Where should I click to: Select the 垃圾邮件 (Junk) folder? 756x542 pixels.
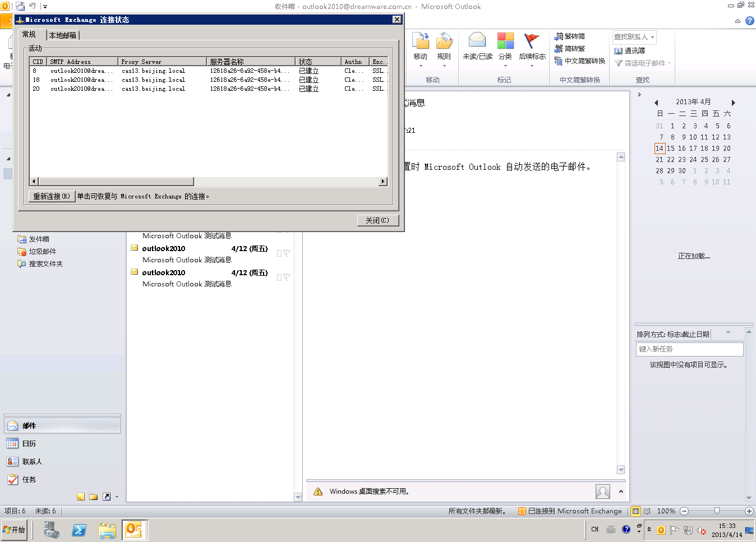tap(37, 252)
